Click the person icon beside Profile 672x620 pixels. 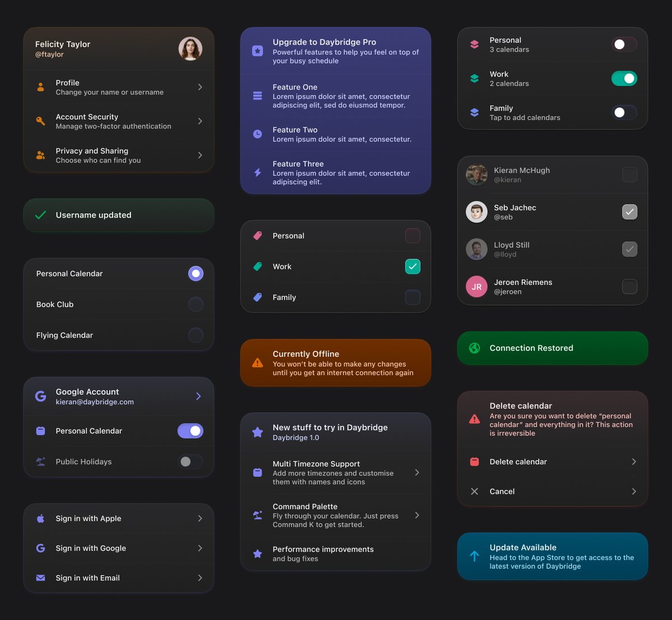pyautogui.click(x=40, y=87)
